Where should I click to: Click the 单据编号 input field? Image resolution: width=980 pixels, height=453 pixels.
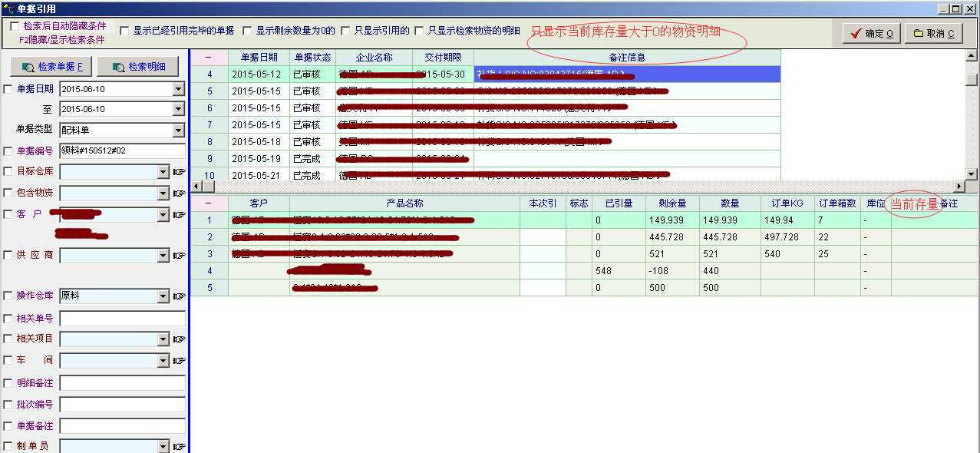(x=122, y=151)
